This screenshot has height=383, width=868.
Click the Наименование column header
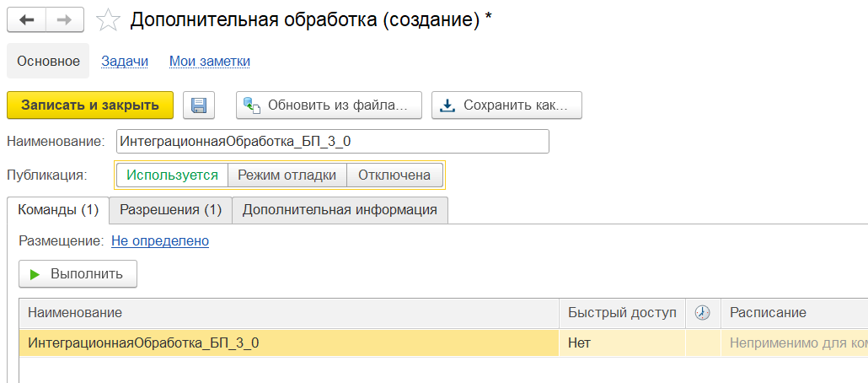[x=288, y=313]
